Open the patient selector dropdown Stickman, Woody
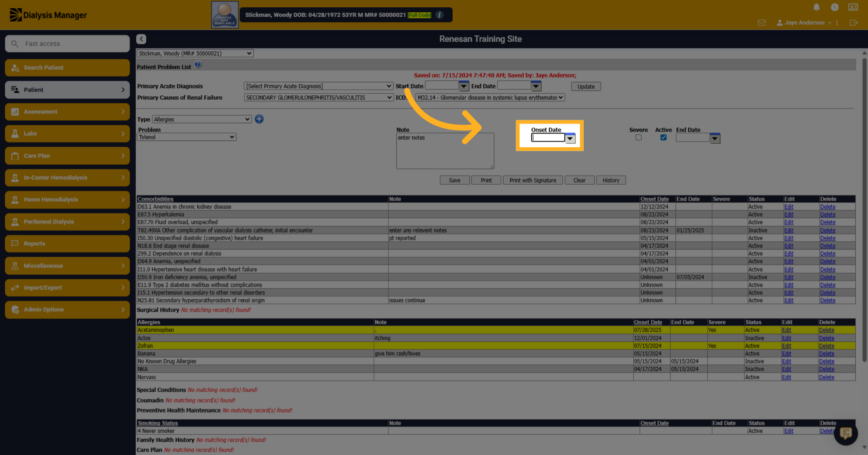 pyautogui.click(x=195, y=54)
